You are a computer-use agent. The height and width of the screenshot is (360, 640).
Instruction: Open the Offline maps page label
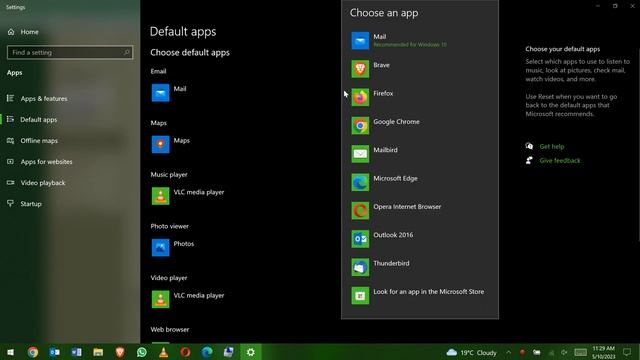[39, 140]
